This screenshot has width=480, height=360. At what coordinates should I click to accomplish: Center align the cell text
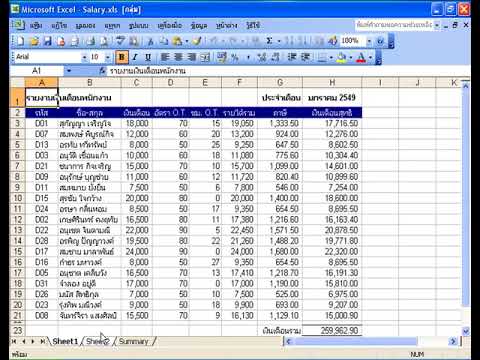coord(178,57)
